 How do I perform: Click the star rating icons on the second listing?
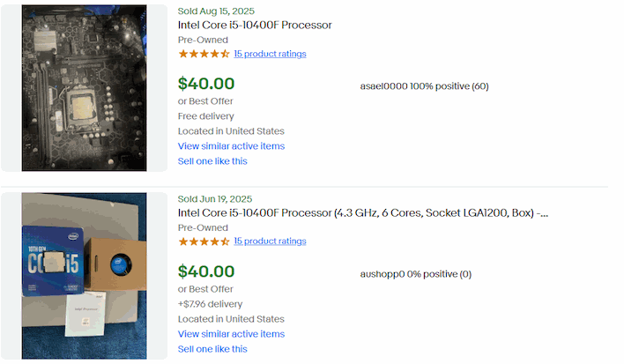pos(204,241)
